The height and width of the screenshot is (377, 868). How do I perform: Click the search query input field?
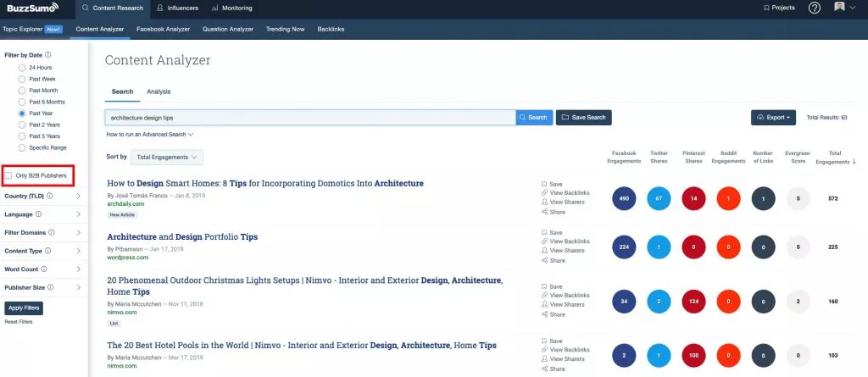309,118
